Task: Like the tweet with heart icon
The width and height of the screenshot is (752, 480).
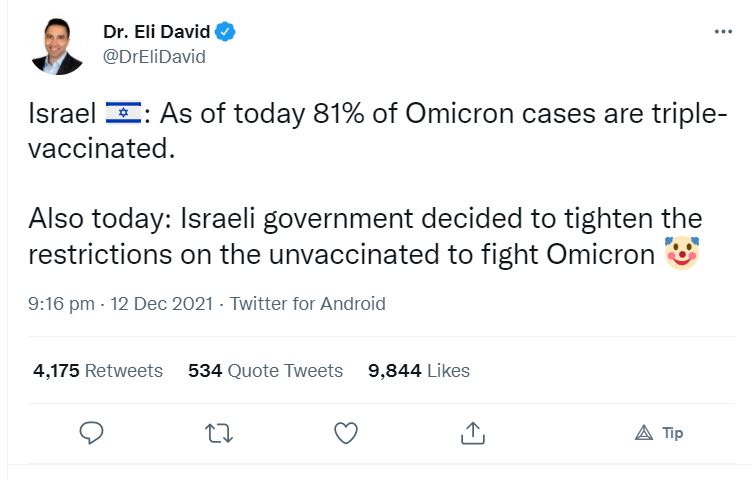Action: (x=346, y=433)
